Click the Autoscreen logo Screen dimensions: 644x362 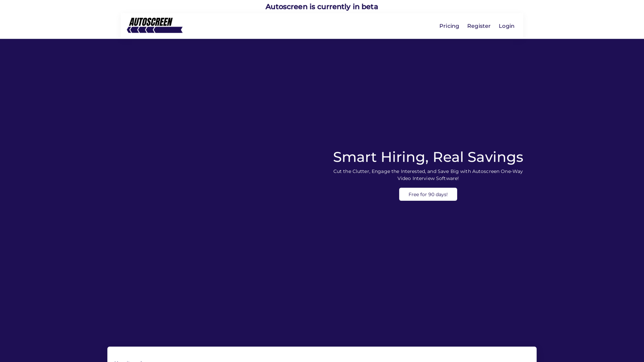155,25
